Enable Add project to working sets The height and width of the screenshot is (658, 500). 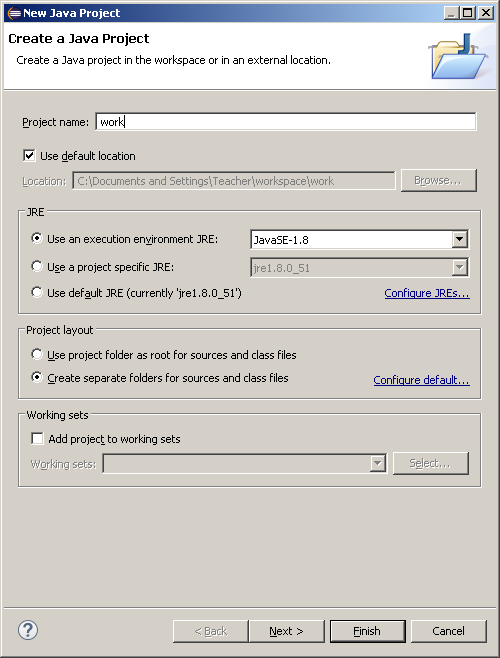pyautogui.click(x=37, y=439)
